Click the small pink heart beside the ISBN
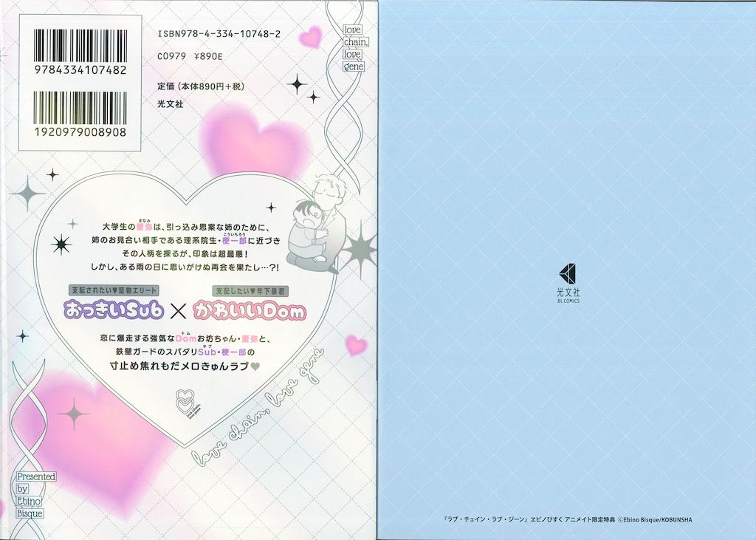756x540 pixels. coord(313,36)
